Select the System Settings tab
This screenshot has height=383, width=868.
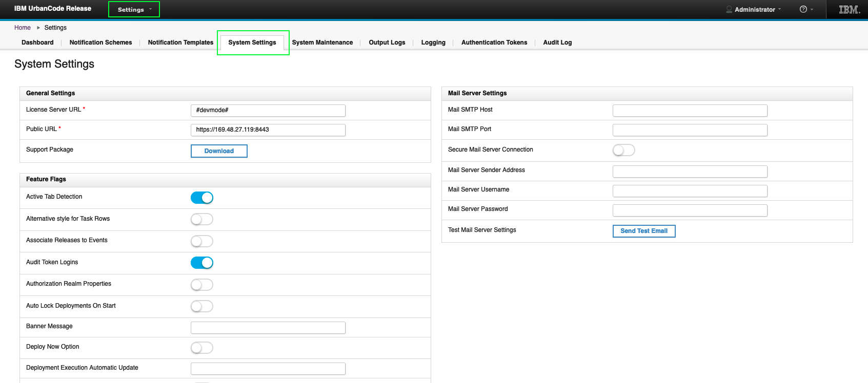[x=252, y=42]
